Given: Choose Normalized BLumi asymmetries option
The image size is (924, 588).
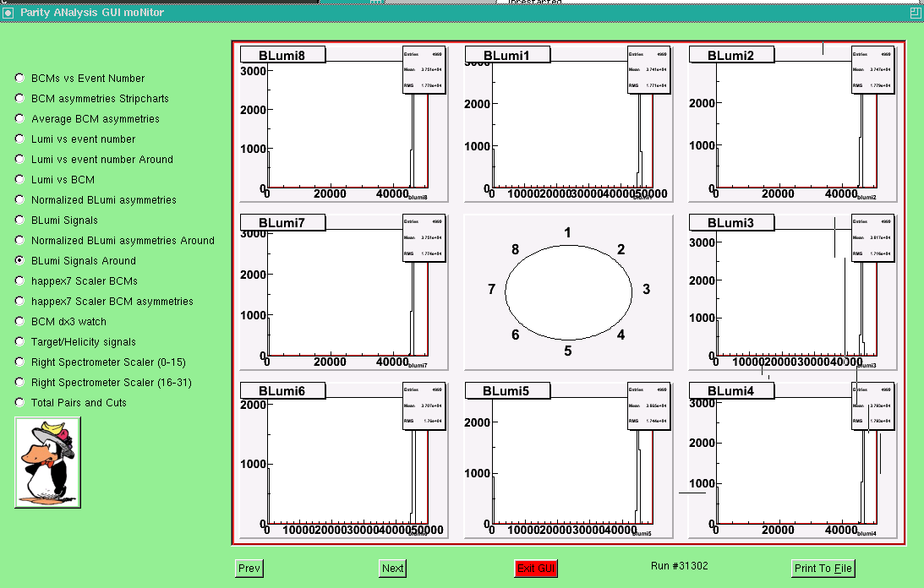Looking at the screenshot, I should coord(20,199).
